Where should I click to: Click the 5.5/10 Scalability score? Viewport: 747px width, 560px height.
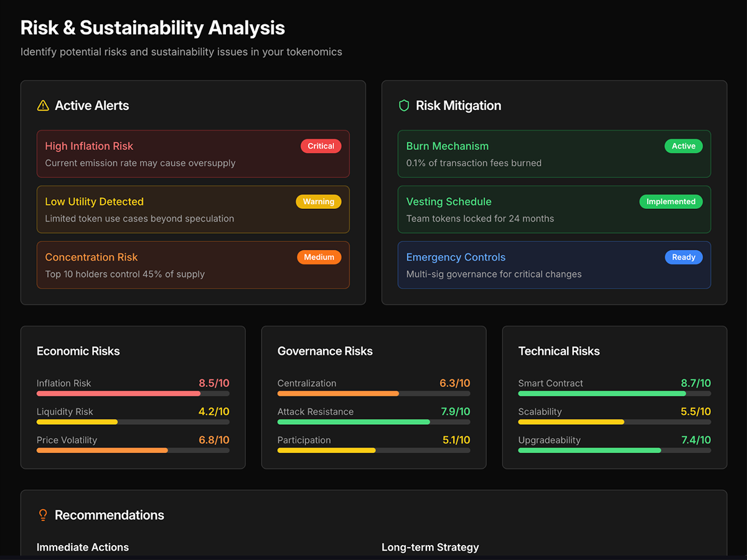(696, 411)
